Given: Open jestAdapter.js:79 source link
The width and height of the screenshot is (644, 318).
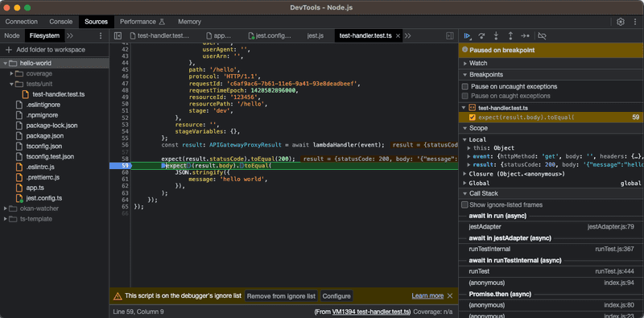Looking at the screenshot, I should pyautogui.click(x=611, y=226).
